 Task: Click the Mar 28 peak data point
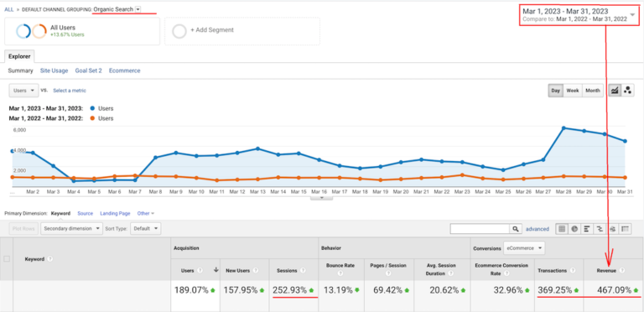pyautogui.click(x=563, y=128)
